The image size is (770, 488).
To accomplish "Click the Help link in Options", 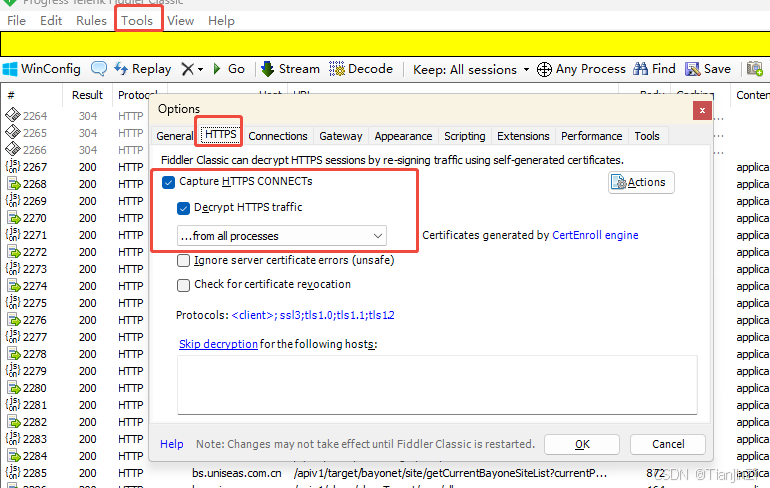I will (x=171, y=444).
